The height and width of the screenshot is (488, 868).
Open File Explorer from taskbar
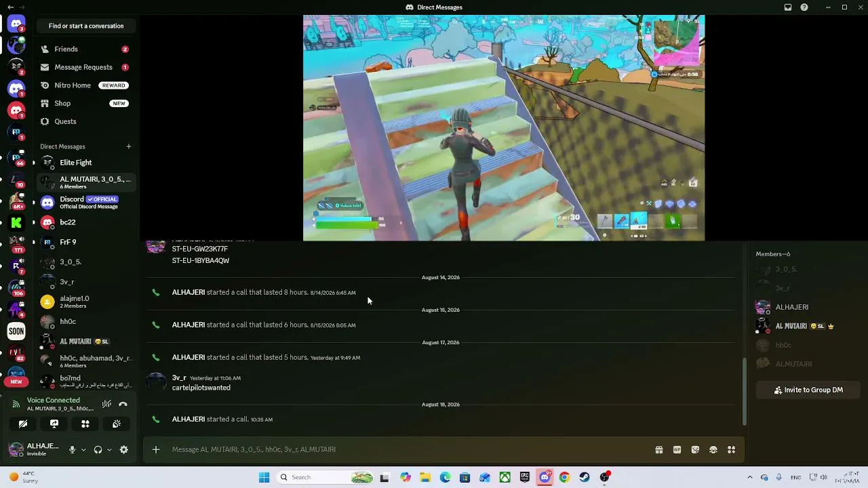425,477
